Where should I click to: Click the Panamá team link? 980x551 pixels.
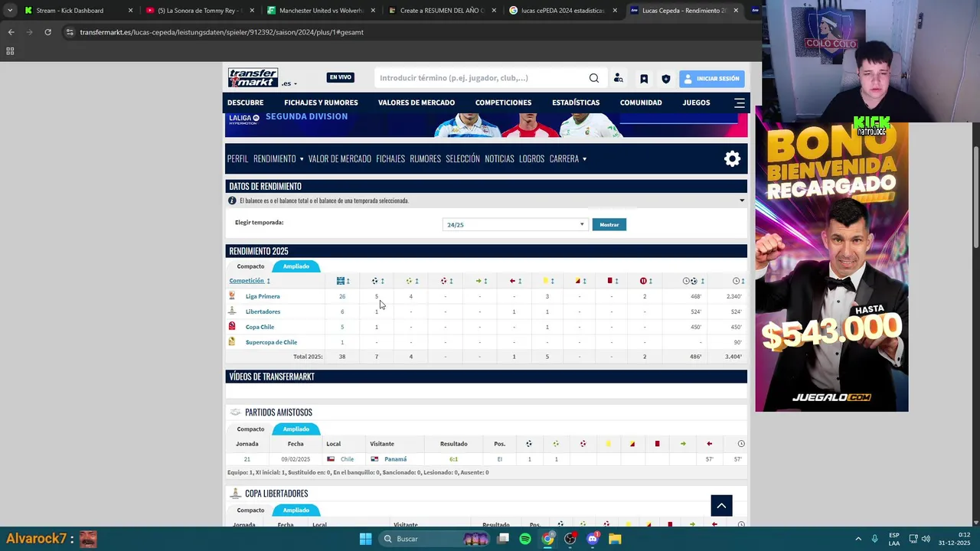click(395, 459)
